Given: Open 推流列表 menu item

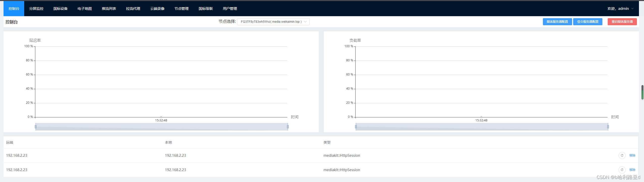Looking at the screenshot, I should tap(109, 9).
